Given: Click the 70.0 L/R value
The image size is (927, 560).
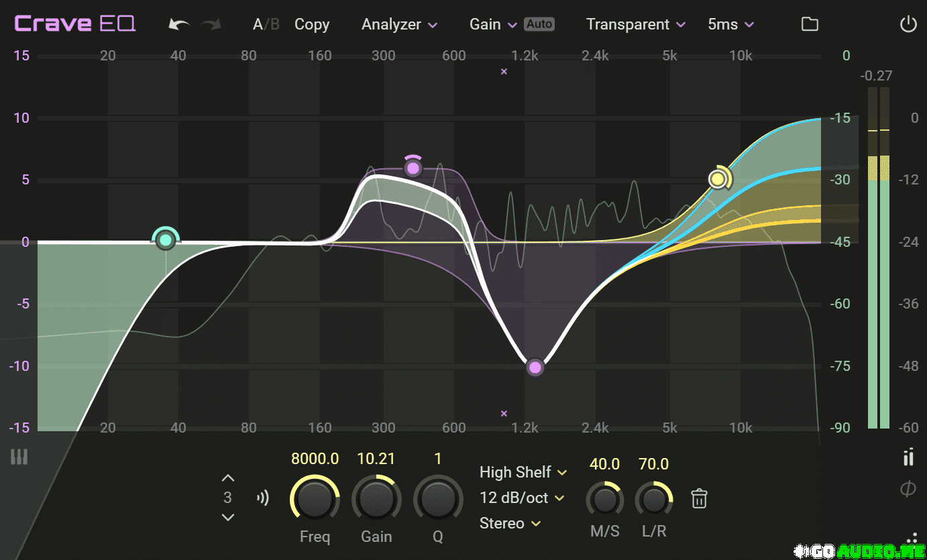Looking at the screenshot, I should tap(654, 464).
